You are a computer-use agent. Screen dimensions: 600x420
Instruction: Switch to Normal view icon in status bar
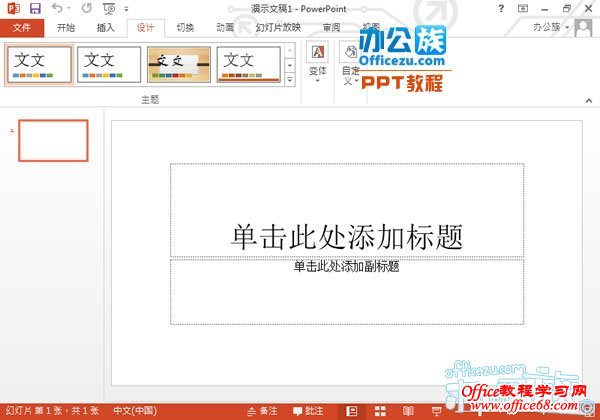(x=351, y=412)
